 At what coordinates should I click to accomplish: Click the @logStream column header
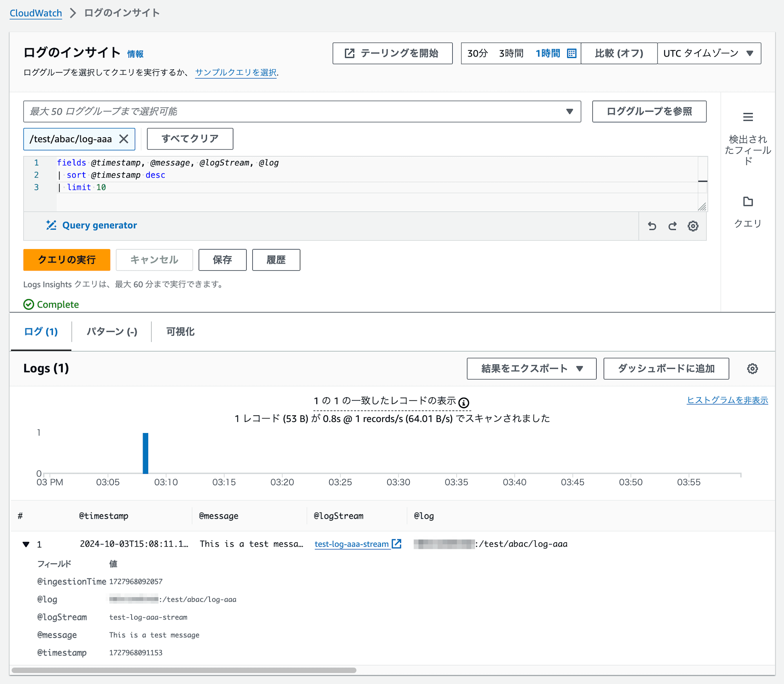pos(338,516)
